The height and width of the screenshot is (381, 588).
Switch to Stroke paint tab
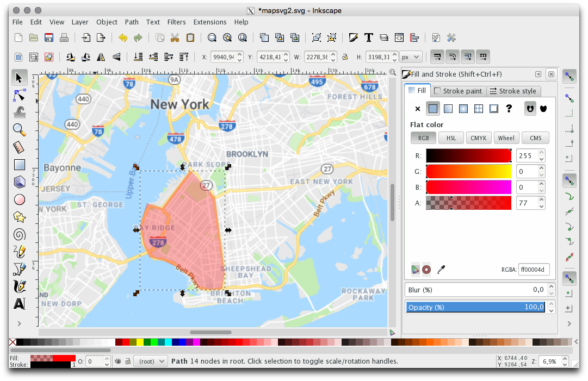tap(458, 91)
